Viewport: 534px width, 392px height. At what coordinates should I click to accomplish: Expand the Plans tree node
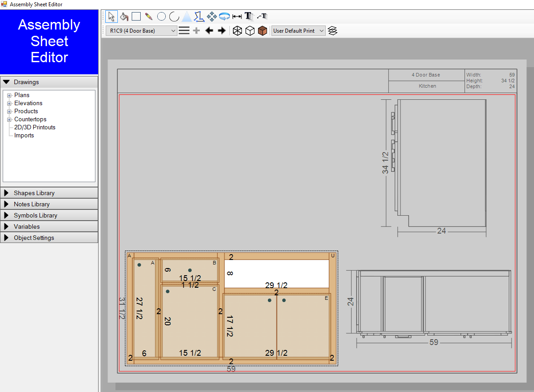tap(9, 95)
